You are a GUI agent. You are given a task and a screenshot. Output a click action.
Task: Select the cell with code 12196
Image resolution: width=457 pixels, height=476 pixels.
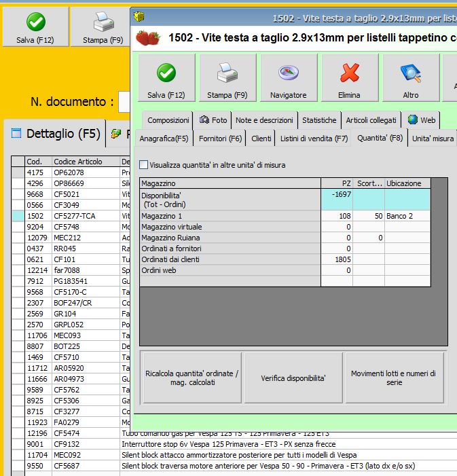tap(38, 433)
